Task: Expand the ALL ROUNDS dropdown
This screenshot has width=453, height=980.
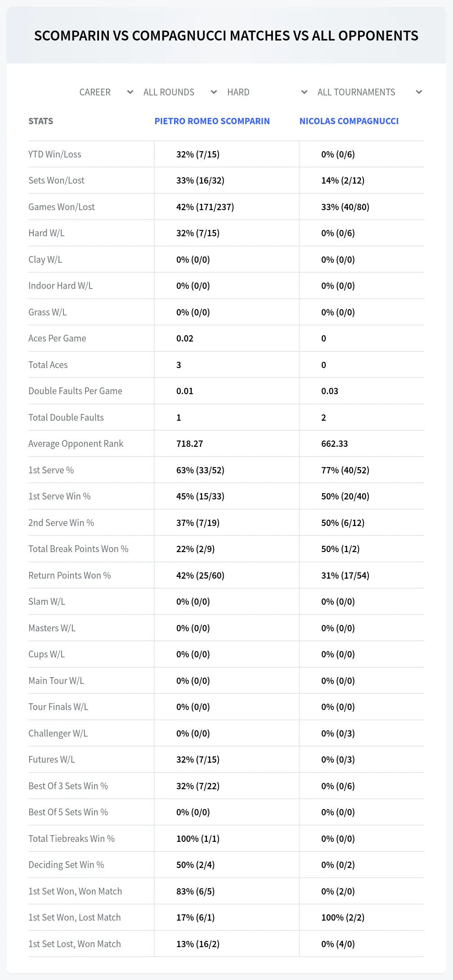Action: click(180, 92)
